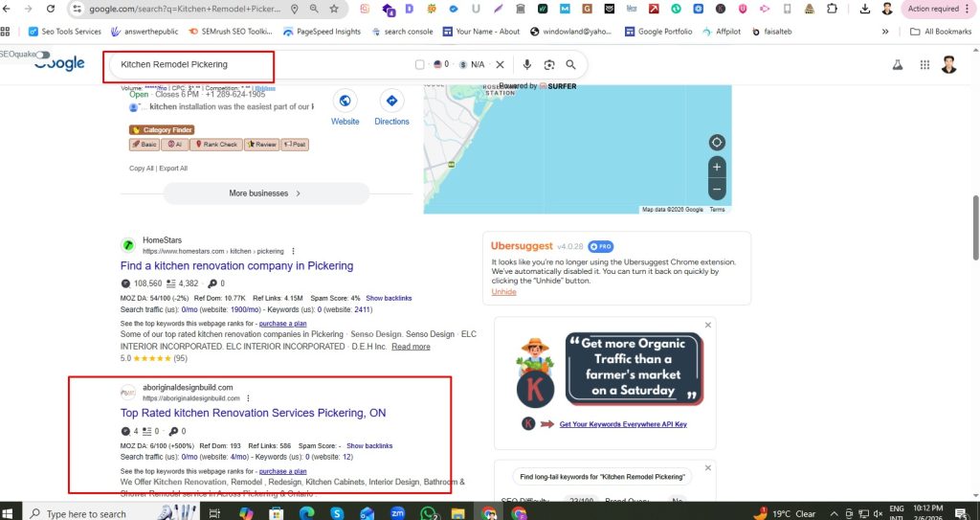The height and width of the screenshot is (520, 980).
Task: Click purchase a plan under aboriginaldesignbuild result
Action: point(282,472)
